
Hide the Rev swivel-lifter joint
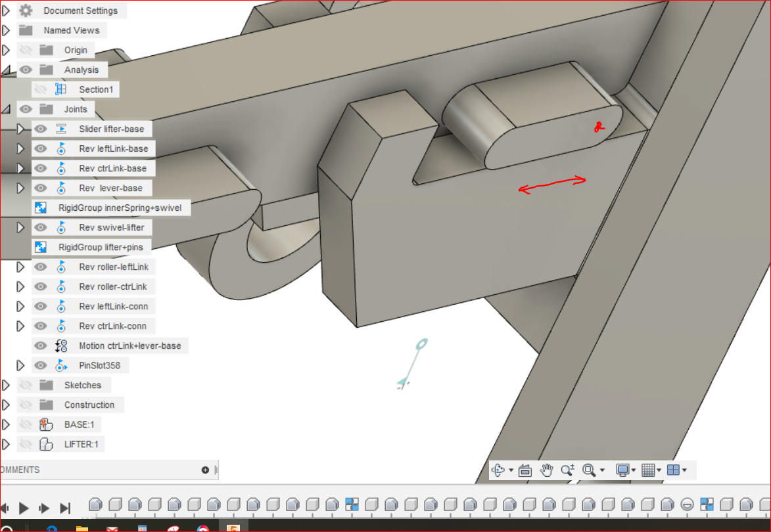41,227
